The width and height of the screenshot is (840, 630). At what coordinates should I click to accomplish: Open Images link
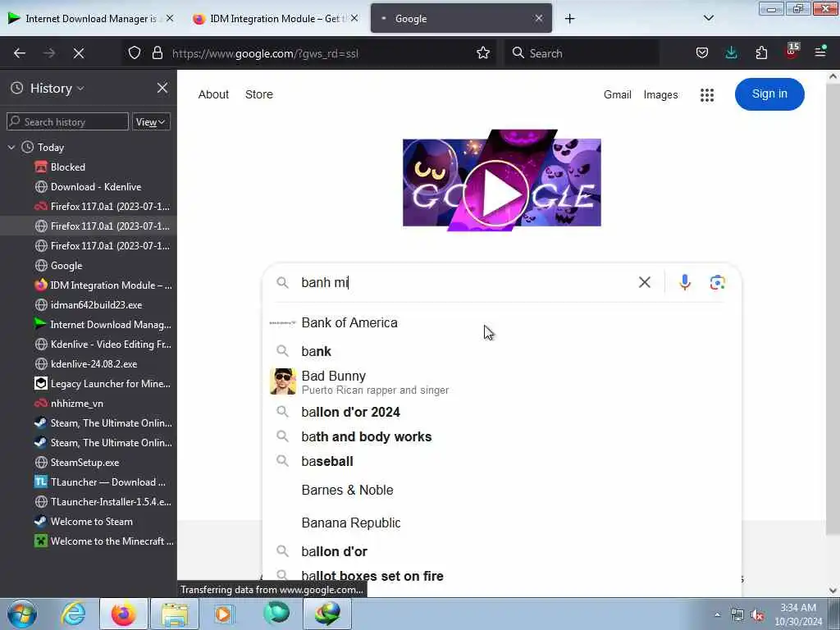[660, 95]
